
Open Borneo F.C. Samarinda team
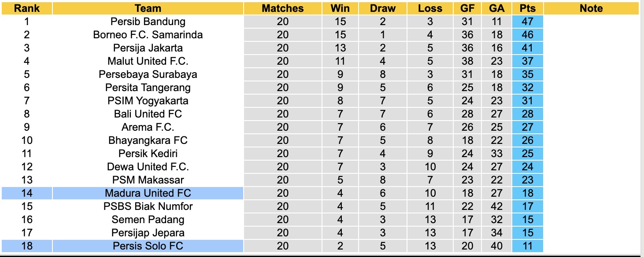pyautogui.click(x=148, y=35)
